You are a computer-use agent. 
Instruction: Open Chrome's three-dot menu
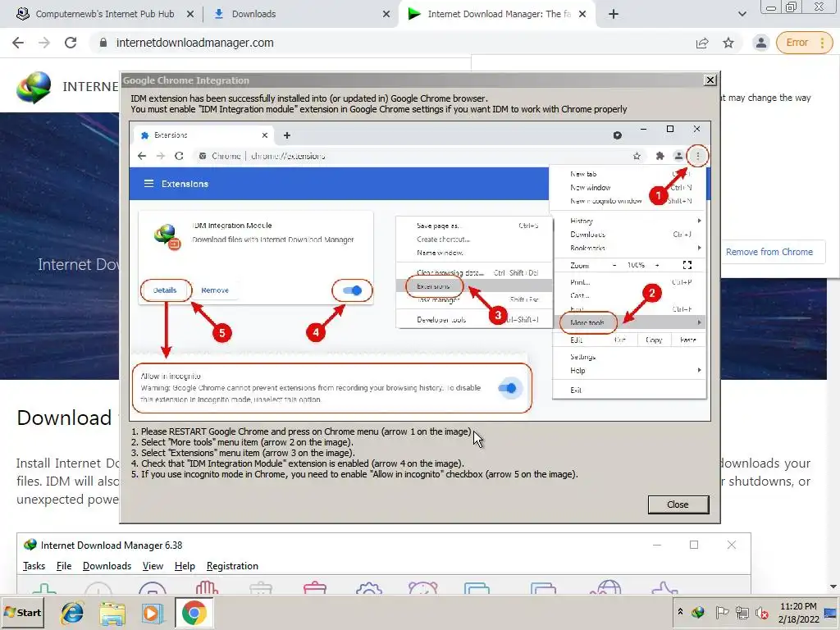822,43
